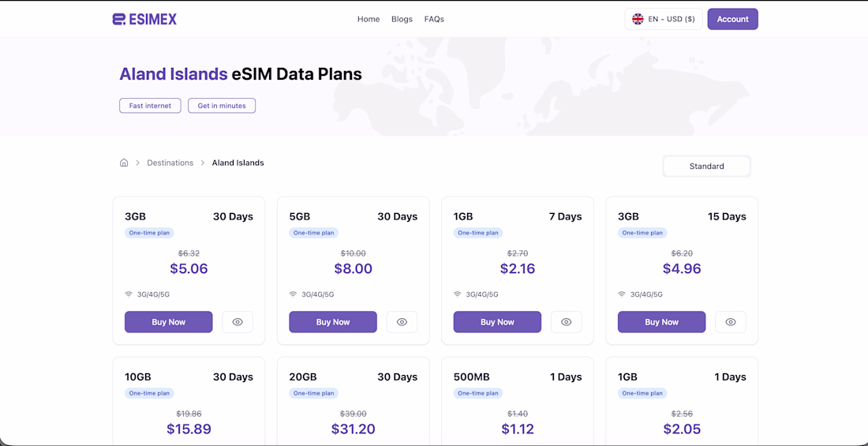Screen dimensions: 868x446
Task: Click the UK flag language icon
Action: point(638,19)
